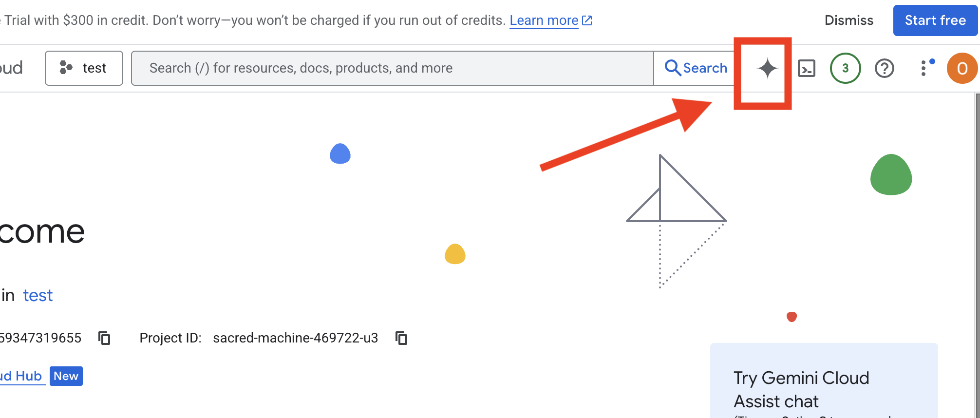Click the Try Gemini Cloud Assist card
Image resolution: width=980 pixels, height=418 pixels.
pyautogui.click(x=824, y=385)
